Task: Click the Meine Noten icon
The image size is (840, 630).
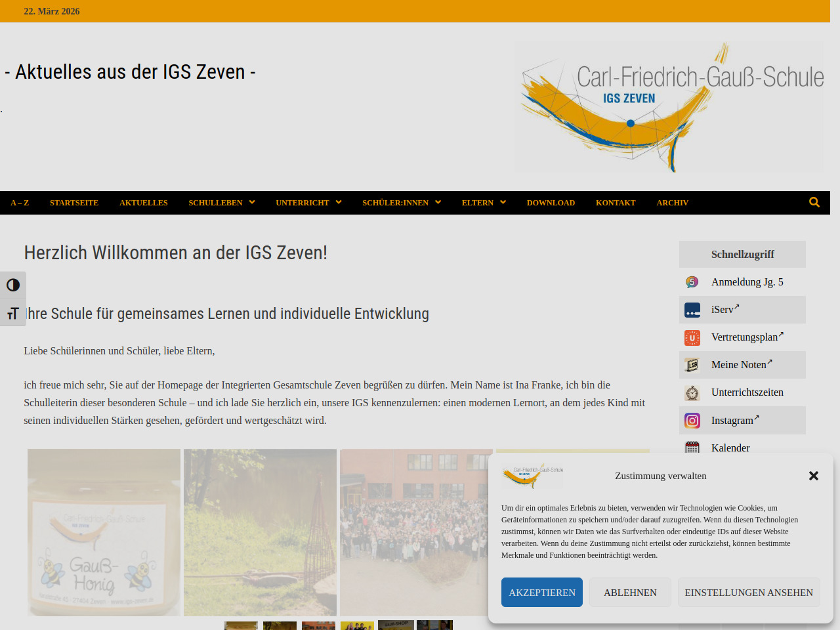Action: coord(692,365)
